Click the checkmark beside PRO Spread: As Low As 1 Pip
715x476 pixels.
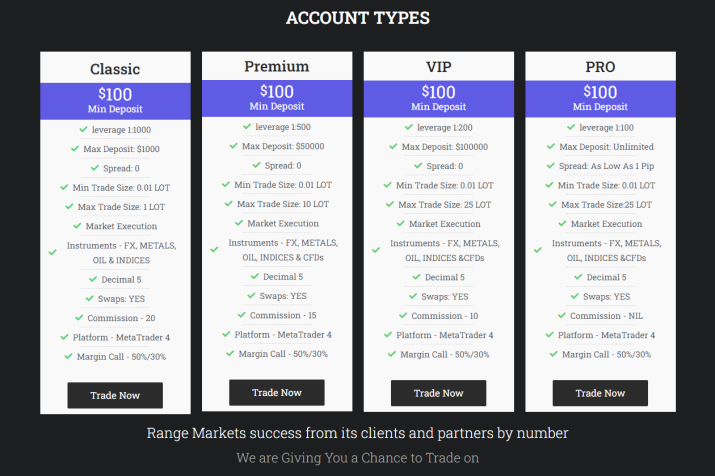pyautogui.click(x=551, y=166)
